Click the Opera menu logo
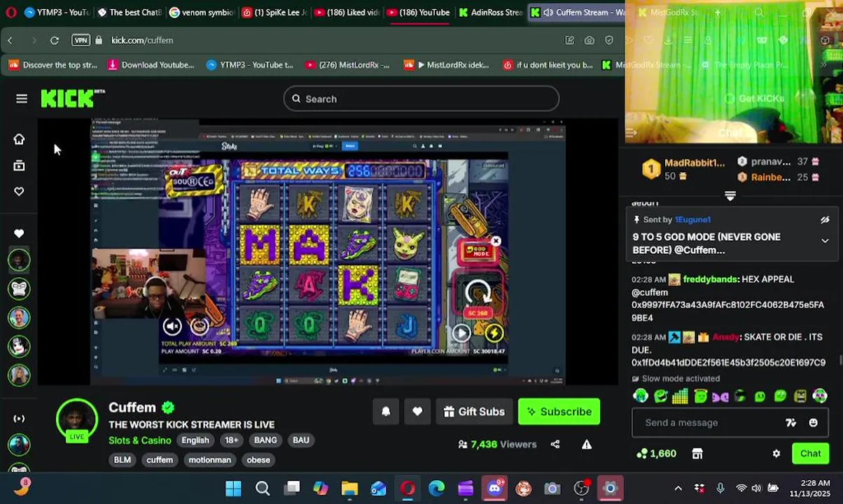This screenshot has height=504, width=843. [x=11, y=12]
